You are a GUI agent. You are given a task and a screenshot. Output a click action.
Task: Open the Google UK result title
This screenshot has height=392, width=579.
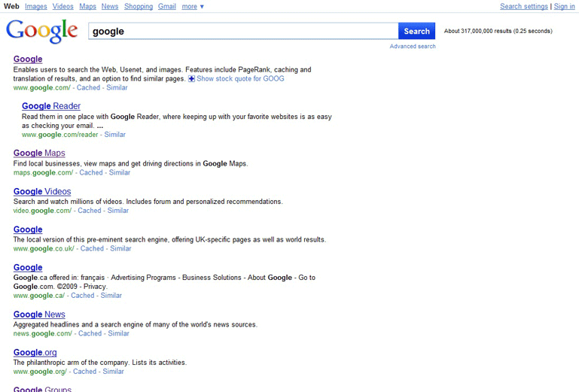tap(28, 229)
